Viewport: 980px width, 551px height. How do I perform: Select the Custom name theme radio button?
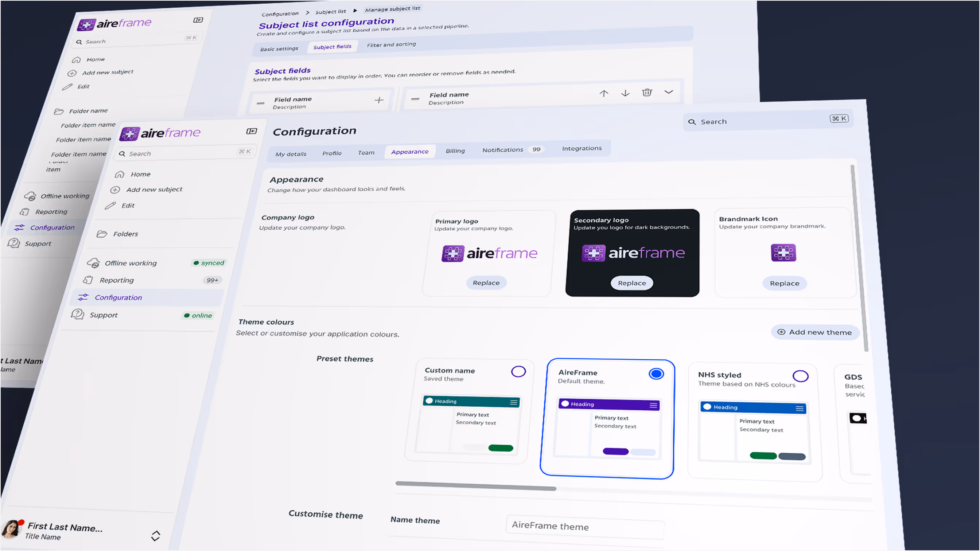[x=518, y=371]
